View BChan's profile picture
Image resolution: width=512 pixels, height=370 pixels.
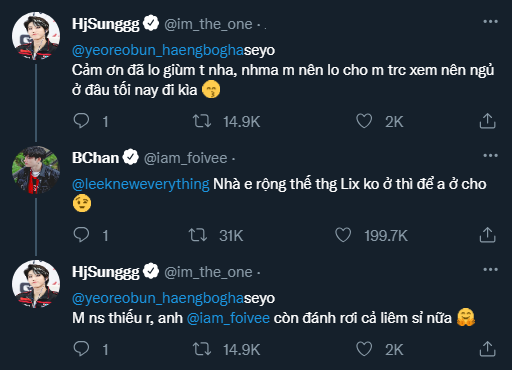coord(36,170)
